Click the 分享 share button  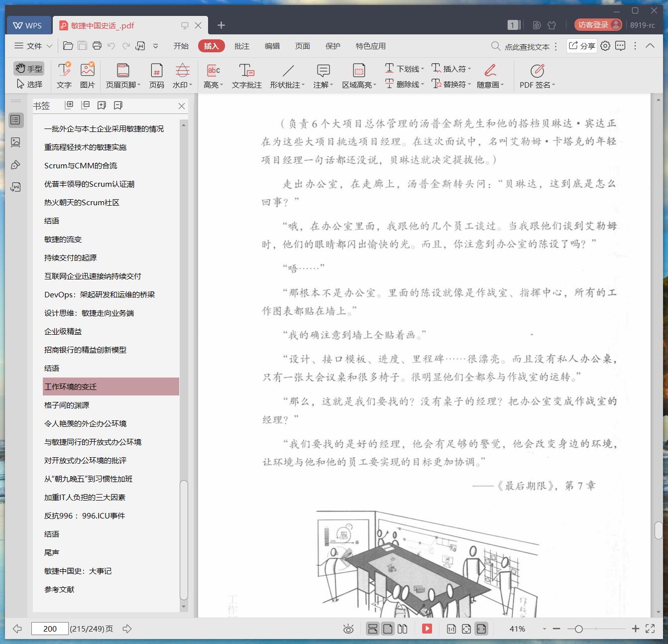tap(582, 46)
